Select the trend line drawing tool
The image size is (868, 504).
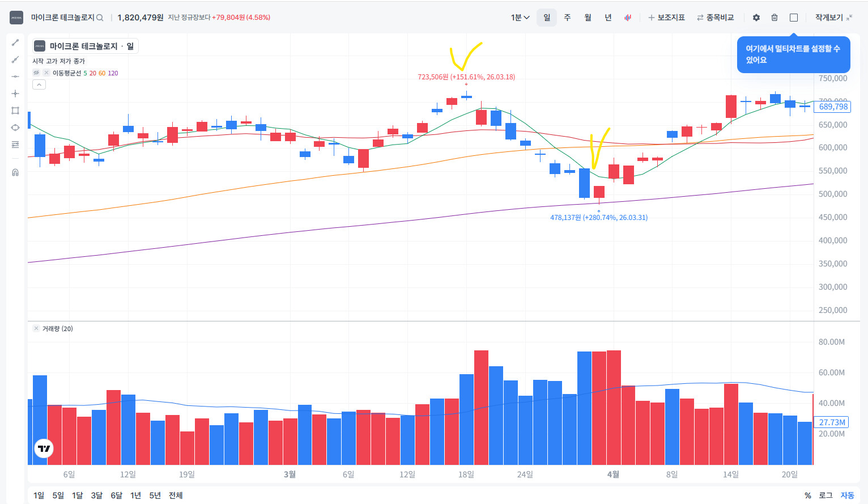pyautogui.click(x=15, y=43)
